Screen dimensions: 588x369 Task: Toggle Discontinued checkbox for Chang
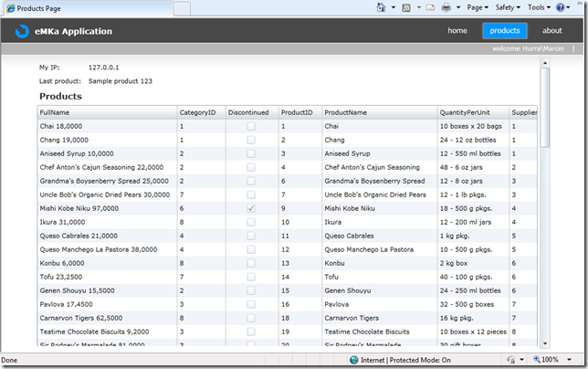251,140
